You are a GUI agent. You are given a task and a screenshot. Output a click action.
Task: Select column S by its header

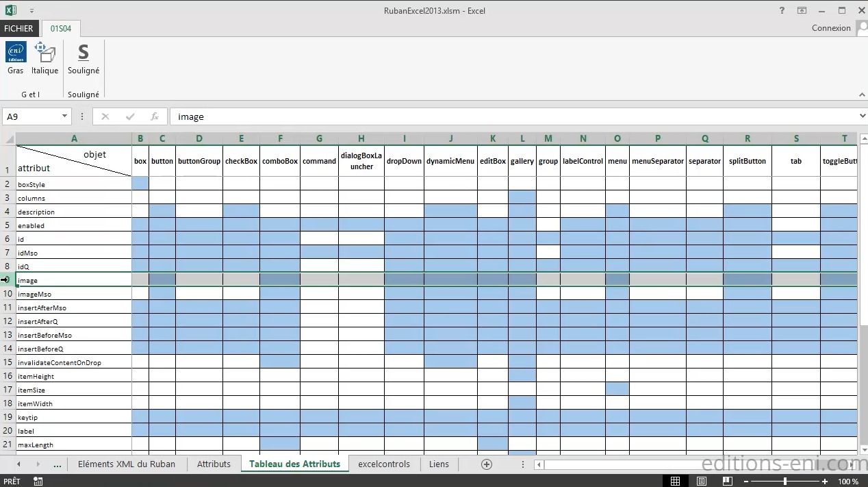pos(796,138)
